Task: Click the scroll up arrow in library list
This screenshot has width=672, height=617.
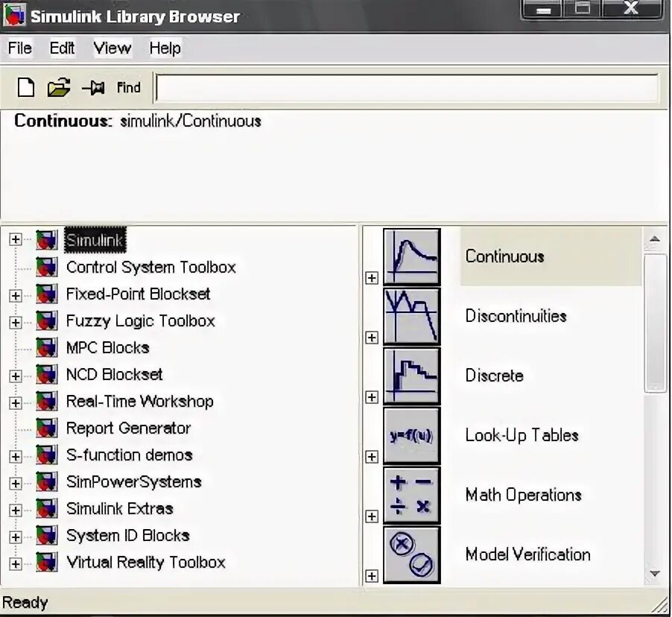Action: pos(654,239)
